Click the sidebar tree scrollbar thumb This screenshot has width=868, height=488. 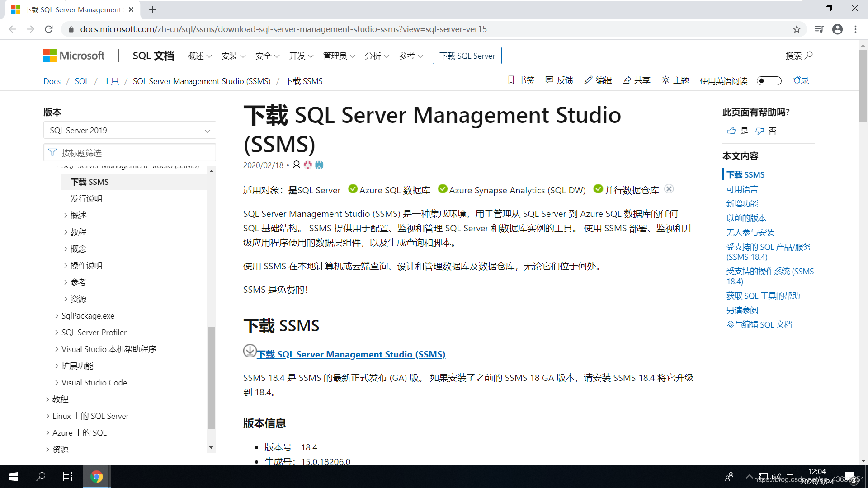211,378
